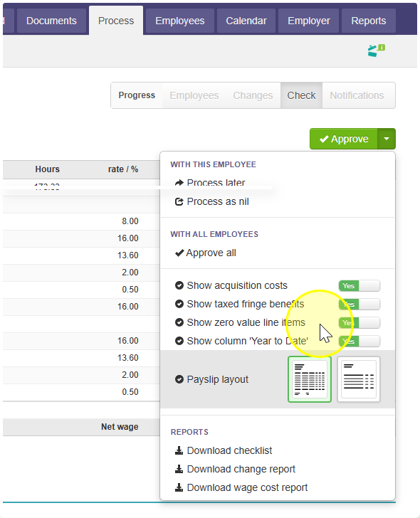Click the teal help/info icon
The image size is (420, 518).
[376, 51]
